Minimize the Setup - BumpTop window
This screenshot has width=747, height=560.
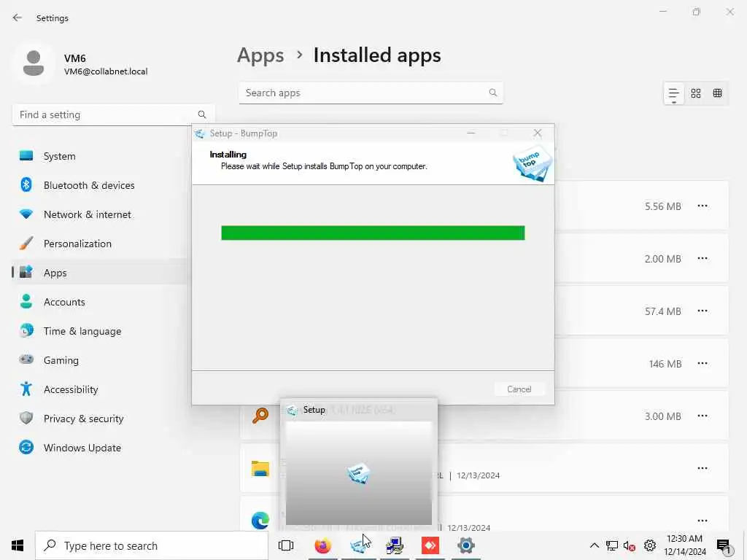[471, 133]
